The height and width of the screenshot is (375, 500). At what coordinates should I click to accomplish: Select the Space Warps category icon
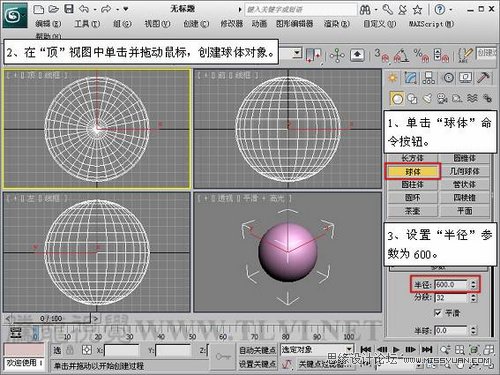[472, 99]
